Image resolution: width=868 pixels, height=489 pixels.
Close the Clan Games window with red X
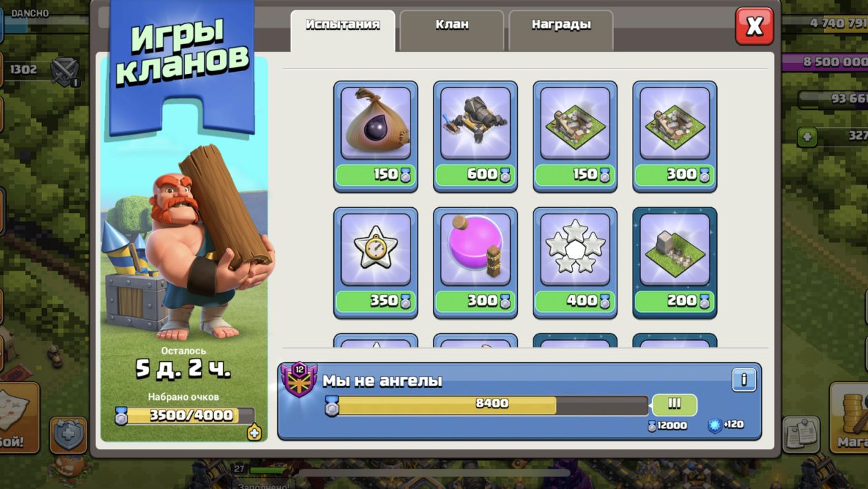(754, 26)
